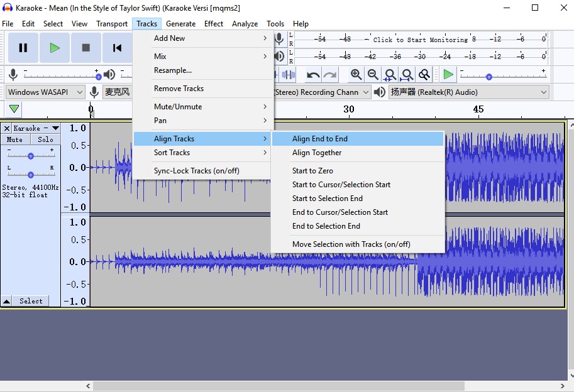Open the Generate menu
The image size is (574, 392).
(181, 24)
